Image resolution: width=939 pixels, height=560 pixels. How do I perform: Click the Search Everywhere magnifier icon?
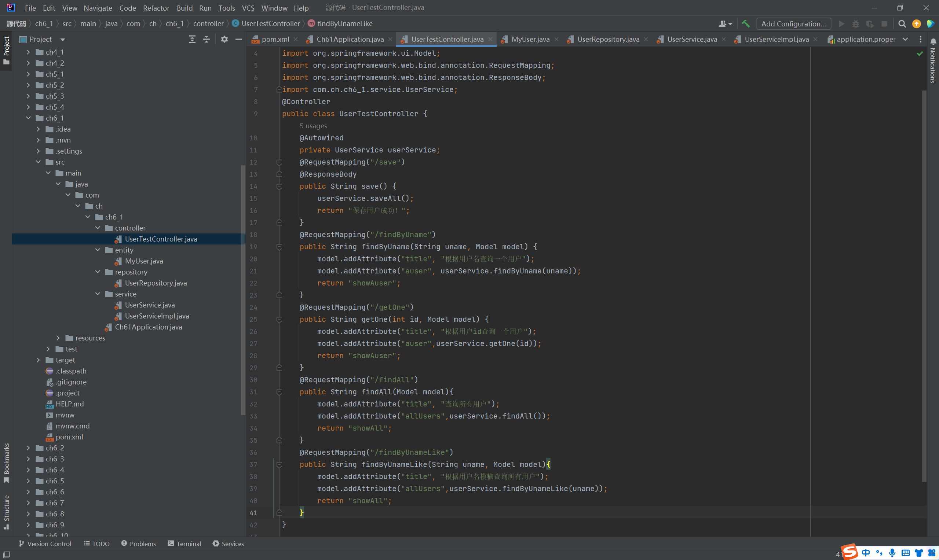point(902,24)
